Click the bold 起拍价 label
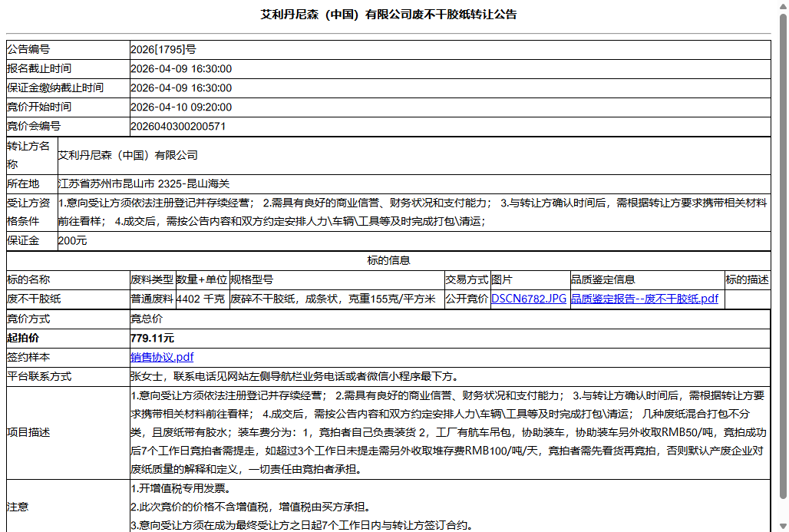The image size is (789, 532). [x=23, y=339]
